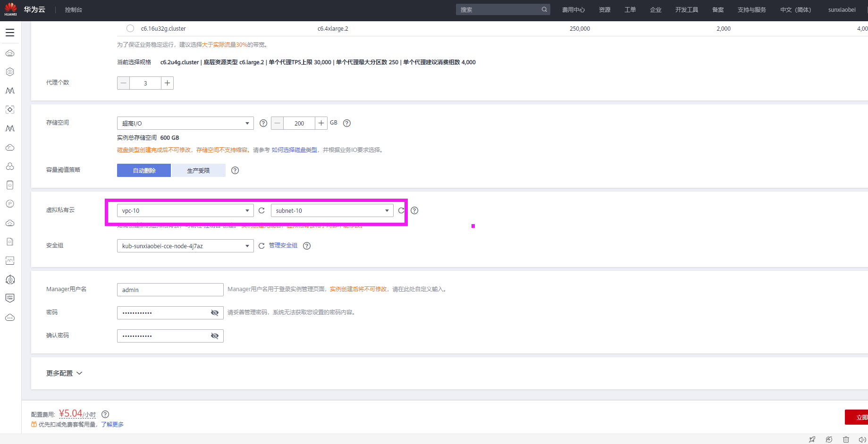Open the diamond-in-brackets sidebar icon
Viewport: 868px width, 444px height.
(x=10, y=109)
